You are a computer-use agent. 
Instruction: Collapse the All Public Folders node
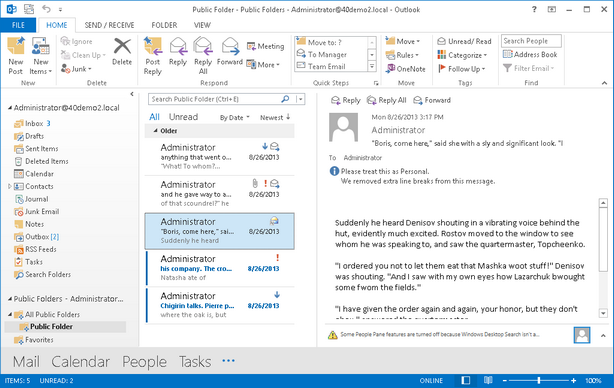(10, 314)
